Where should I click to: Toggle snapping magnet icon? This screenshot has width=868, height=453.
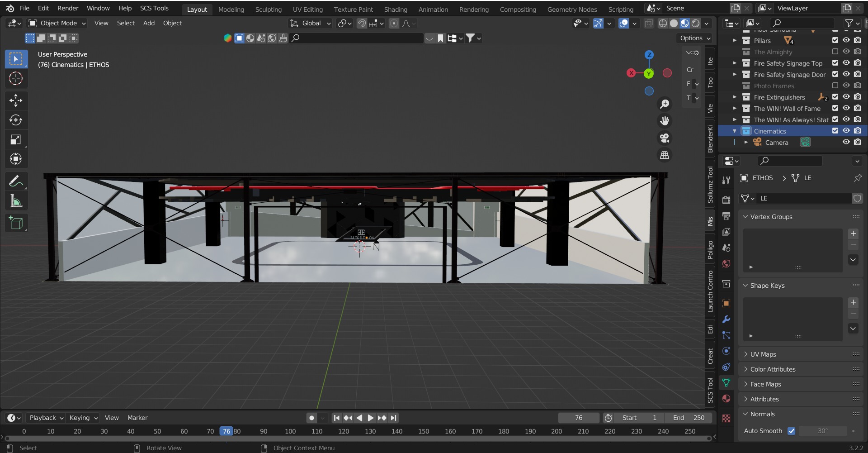point(362,24)
